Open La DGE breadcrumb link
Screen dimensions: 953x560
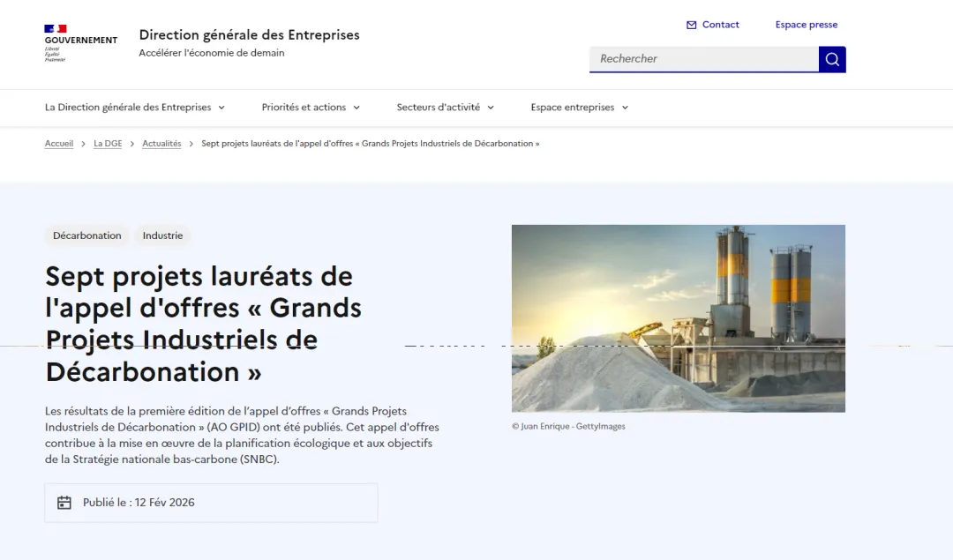108,144
